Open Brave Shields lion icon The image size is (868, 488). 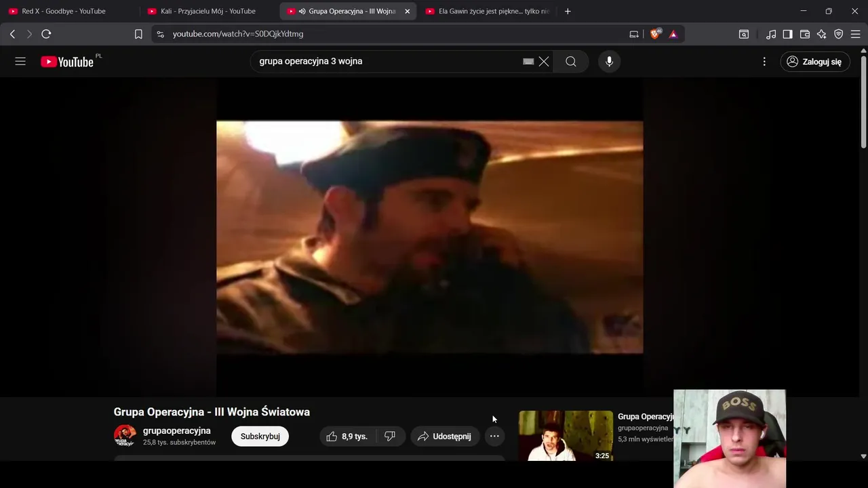(655, 34)
